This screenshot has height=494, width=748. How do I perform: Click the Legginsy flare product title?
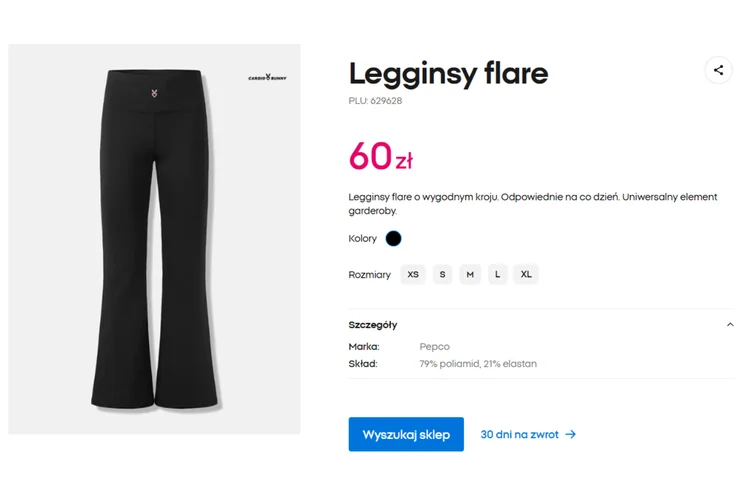point(448,73)
